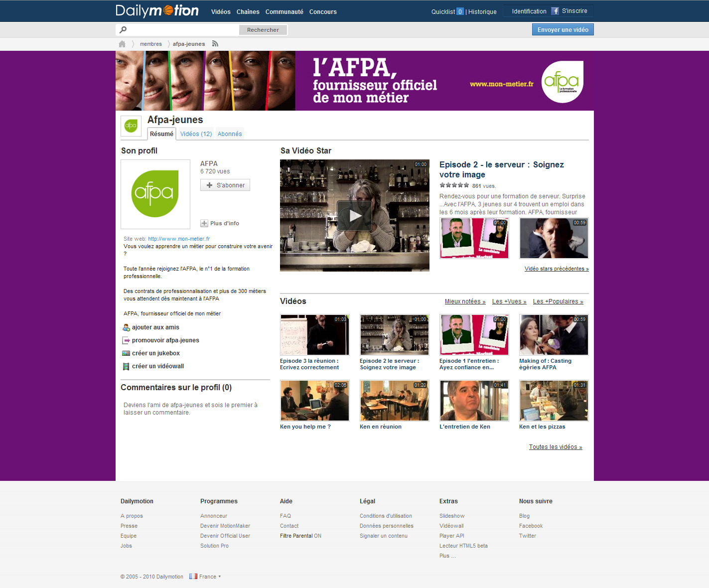The image size is (709, 588).
Task: Open 'Episode 2 le serveur' thumbnail in Vidéos grid
Action: click(x=395, y=334)
